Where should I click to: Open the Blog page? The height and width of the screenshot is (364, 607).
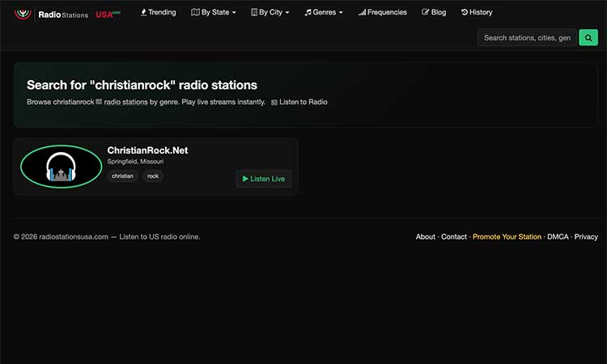pyautogui.click(x=434, y=12)
